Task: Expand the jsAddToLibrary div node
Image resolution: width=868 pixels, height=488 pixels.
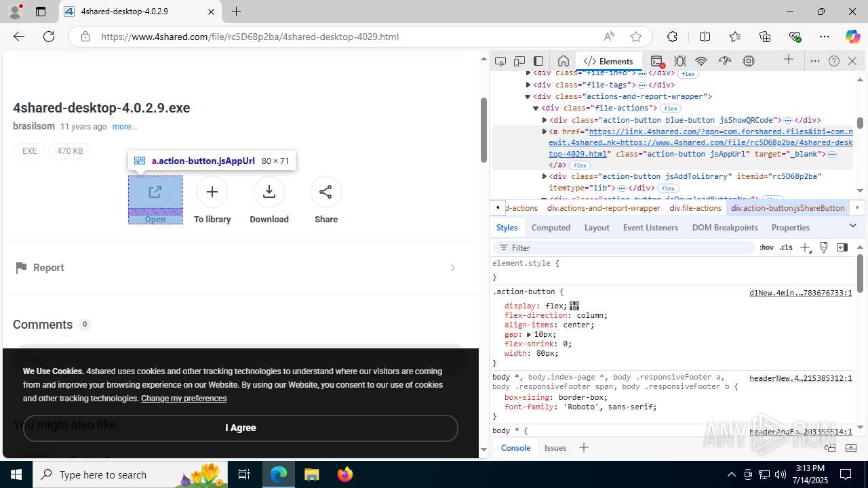Action: [545, 176]
